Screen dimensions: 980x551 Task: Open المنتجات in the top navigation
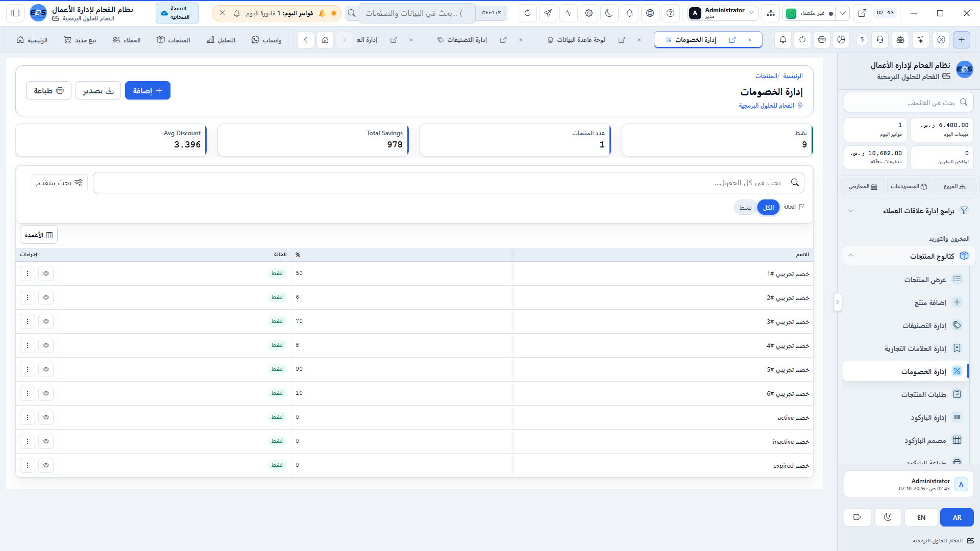pyautogui.click(x=174, y=40)
